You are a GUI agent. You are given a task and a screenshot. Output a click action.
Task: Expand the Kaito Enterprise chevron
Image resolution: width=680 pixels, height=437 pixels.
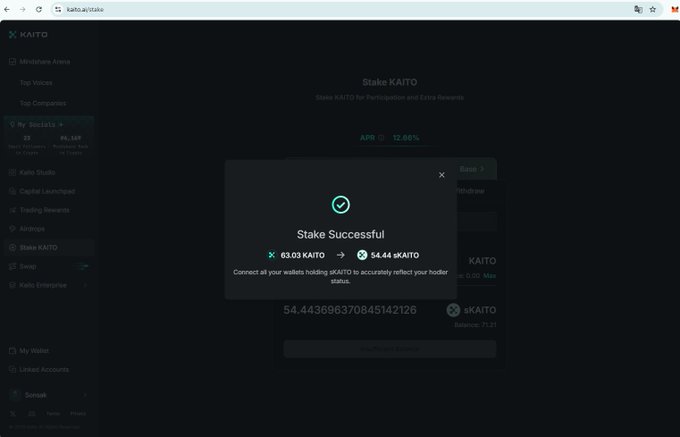tap(85, 285)
